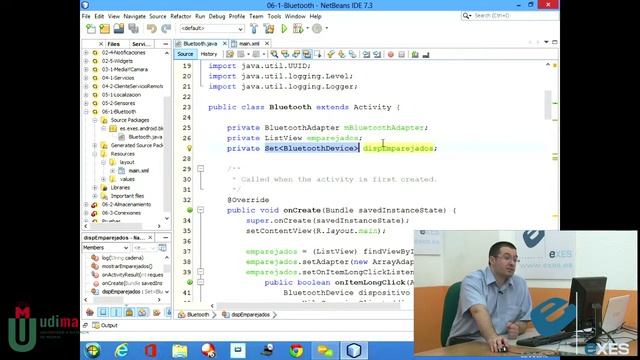Screen dimensions: 640x360
Task: Minimize the Projects panel dash button
Action: pos(165,44)
